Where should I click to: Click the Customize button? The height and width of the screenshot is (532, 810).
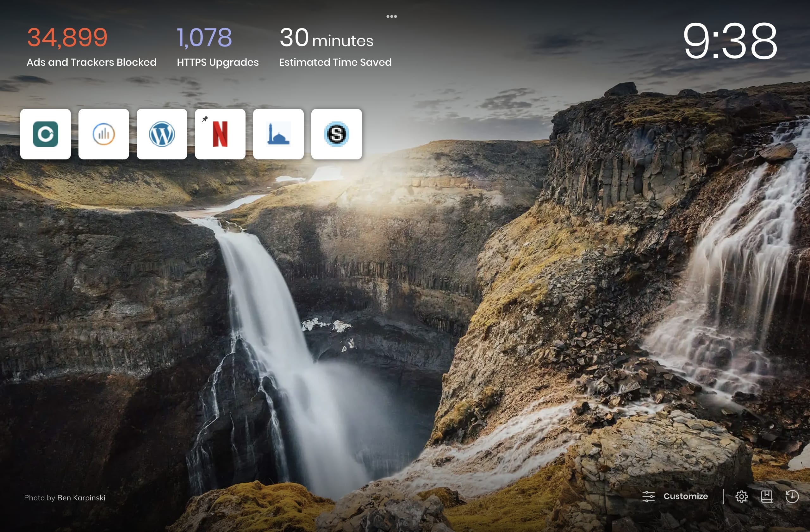pyautogui.click(x=675, y=497)
